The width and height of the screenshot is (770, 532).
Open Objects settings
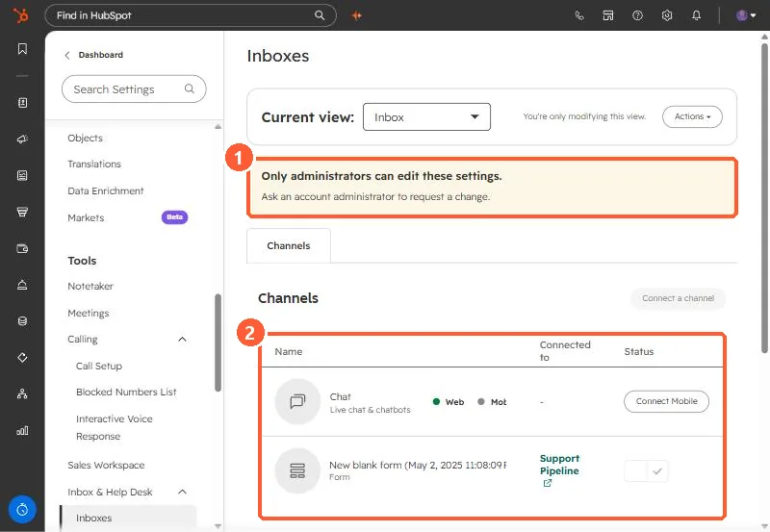point(85,138)
